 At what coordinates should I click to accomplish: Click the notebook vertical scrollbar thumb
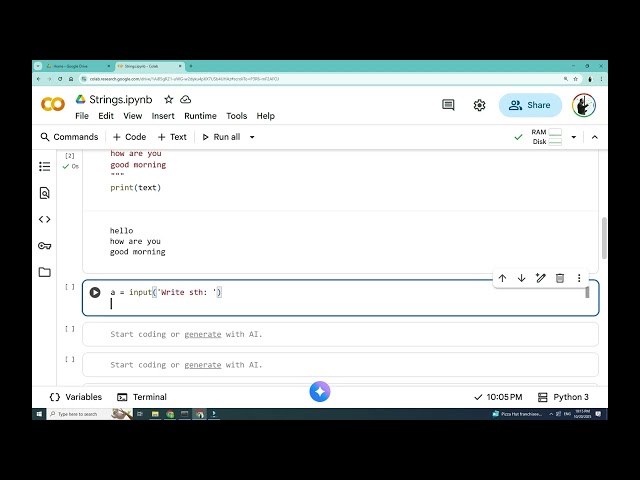pyautogui.click(x=604, y=238)
